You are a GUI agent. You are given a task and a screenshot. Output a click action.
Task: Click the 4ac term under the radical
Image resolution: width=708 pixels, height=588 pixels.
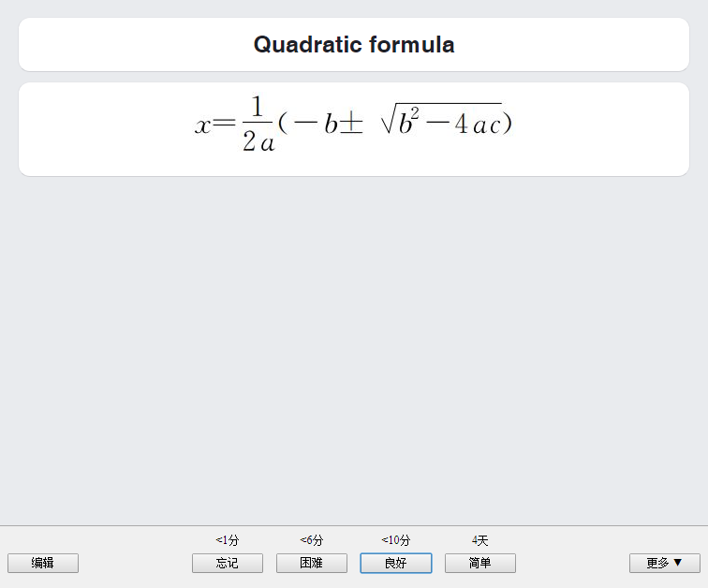[x=479, y=124]
